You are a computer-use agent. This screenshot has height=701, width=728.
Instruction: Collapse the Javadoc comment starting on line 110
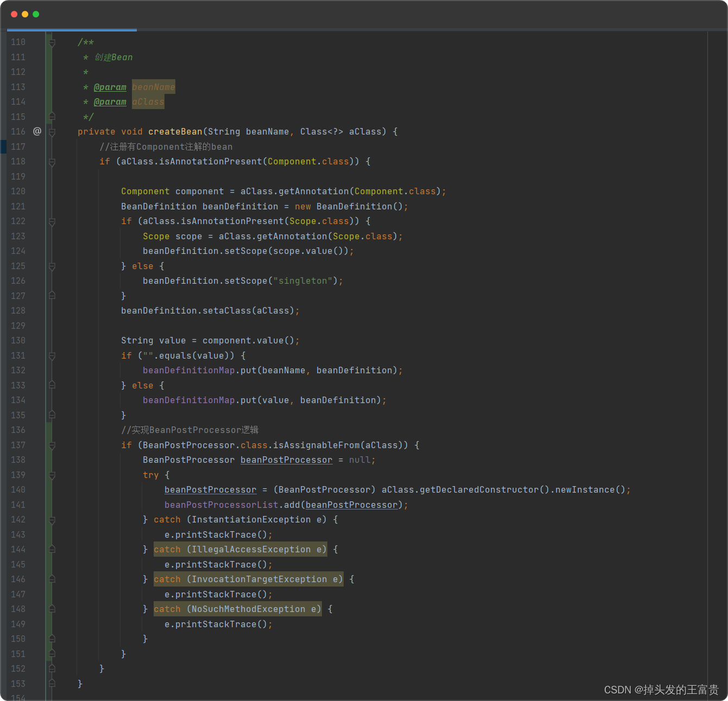click(x=52, y=42)
